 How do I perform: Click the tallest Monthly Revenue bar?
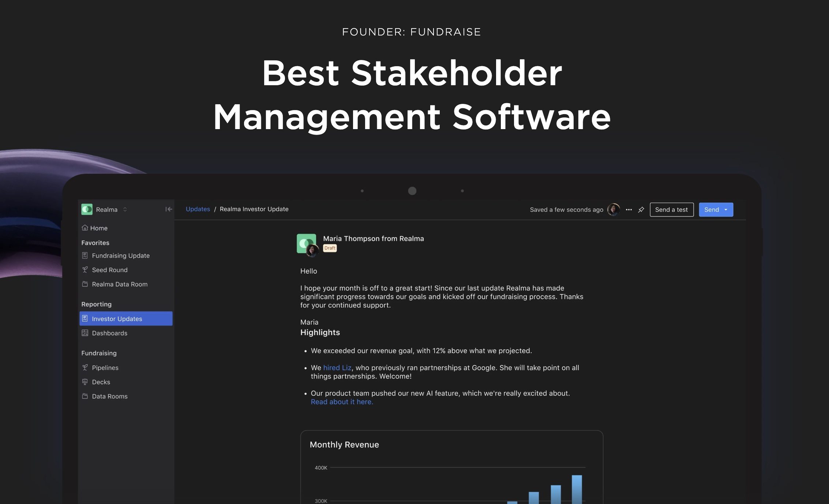click(577, 489)
